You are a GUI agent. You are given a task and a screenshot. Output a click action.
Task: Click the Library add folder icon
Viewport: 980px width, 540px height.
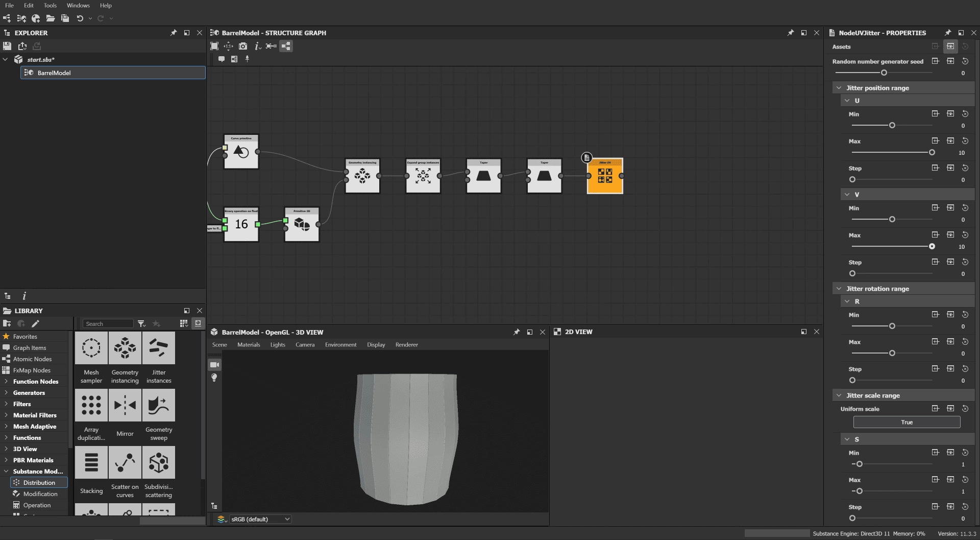pyautogui.click(x=7, y=323)
